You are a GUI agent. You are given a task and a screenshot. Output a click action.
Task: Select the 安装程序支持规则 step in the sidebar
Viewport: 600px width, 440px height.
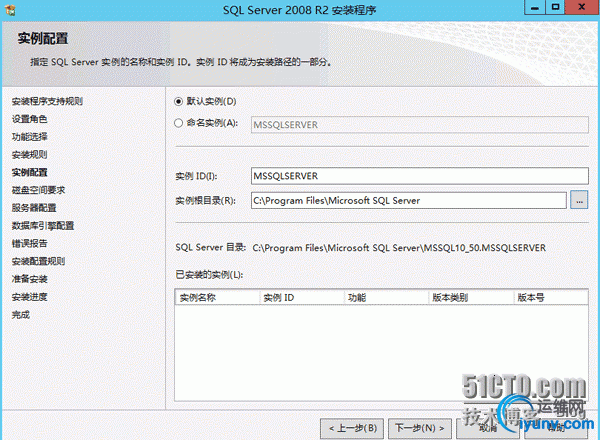pos(47,101)
